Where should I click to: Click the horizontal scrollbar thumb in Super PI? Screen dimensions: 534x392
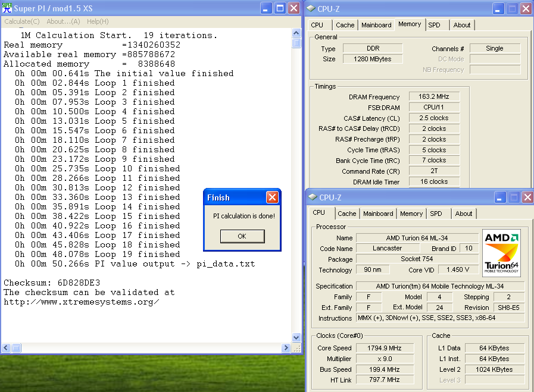coord(16,348)
